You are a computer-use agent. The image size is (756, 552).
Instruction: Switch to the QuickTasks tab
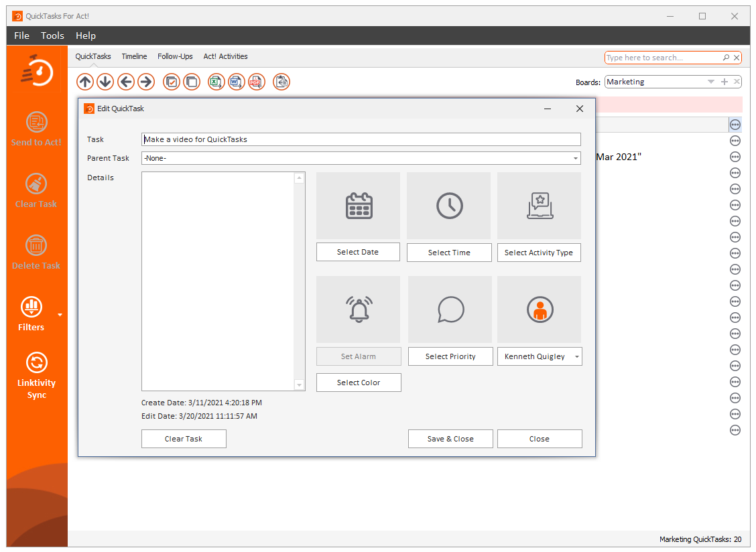(x=93, y=56)
